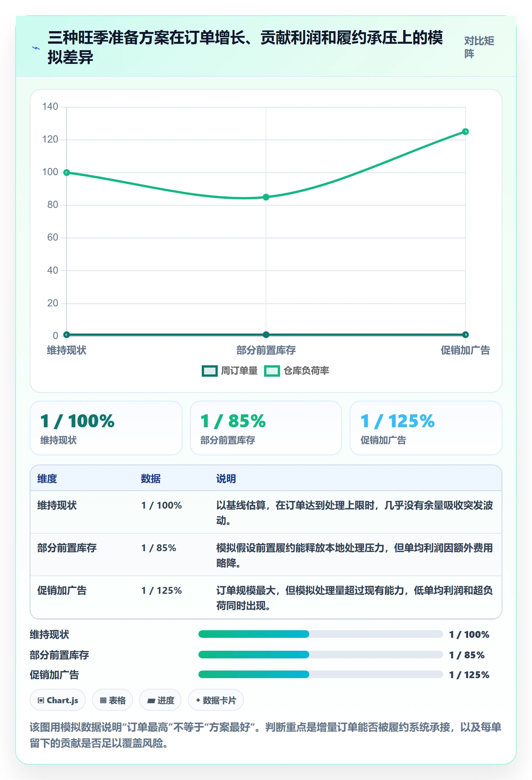Click the 维度 table column header

click(47, 479)
